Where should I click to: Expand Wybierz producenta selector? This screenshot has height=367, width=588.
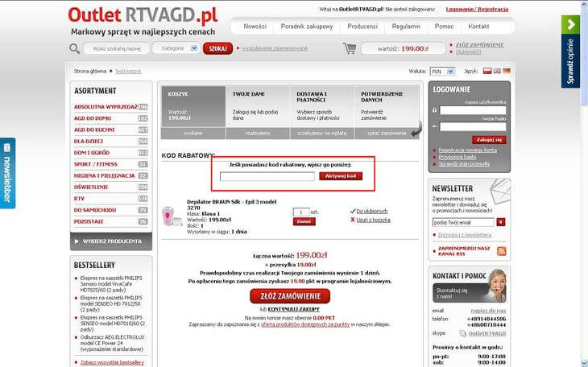coord(111,241)
